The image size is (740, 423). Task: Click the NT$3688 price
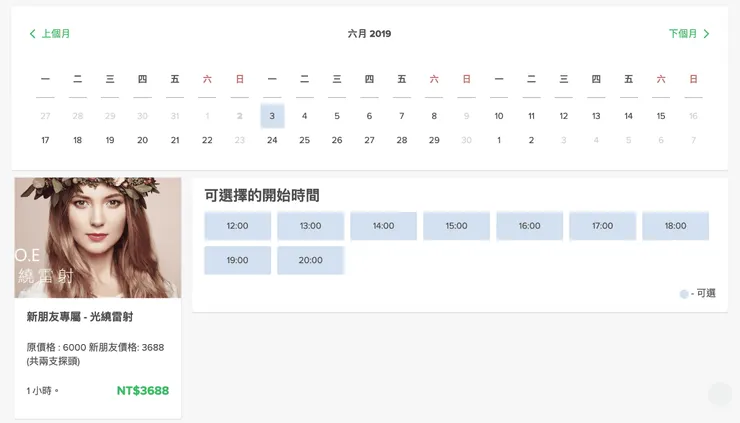pyautogui.click(x=143, y=390)
